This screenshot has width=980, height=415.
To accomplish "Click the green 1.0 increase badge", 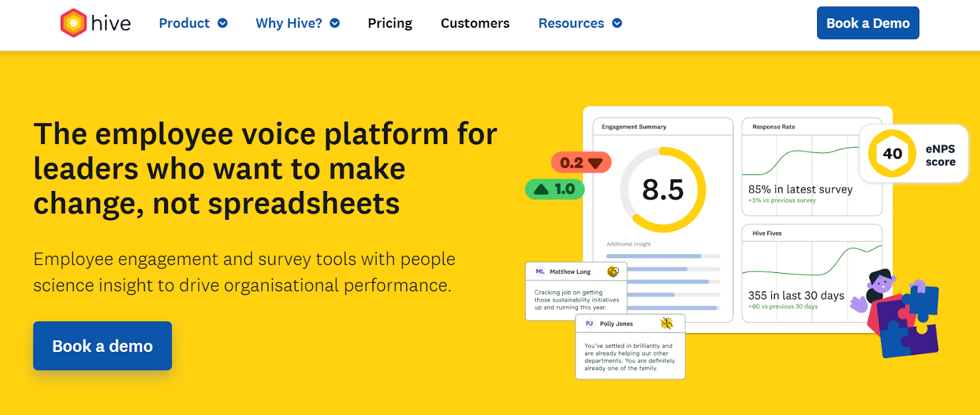I will point(555,189).
